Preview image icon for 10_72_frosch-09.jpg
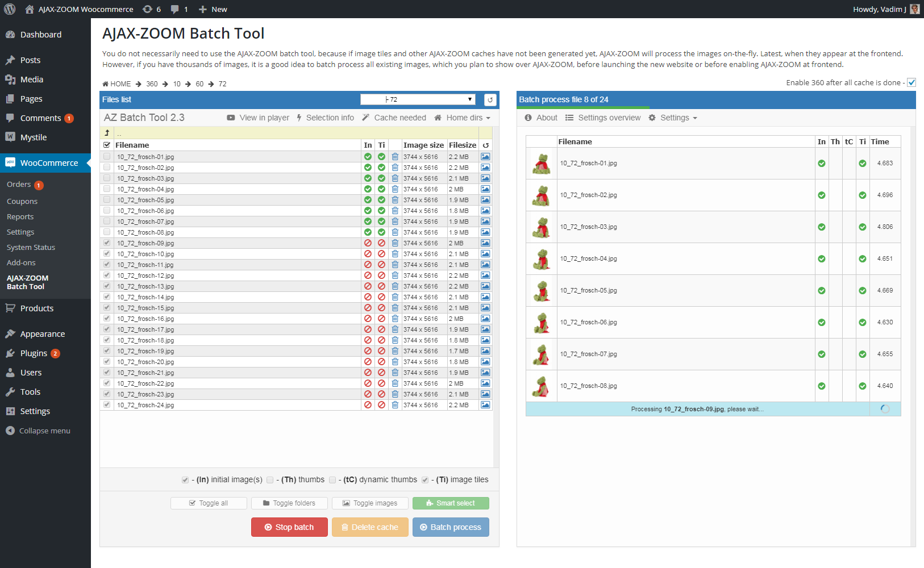Viewport: 924px width, 568px height. coord(485,243)
